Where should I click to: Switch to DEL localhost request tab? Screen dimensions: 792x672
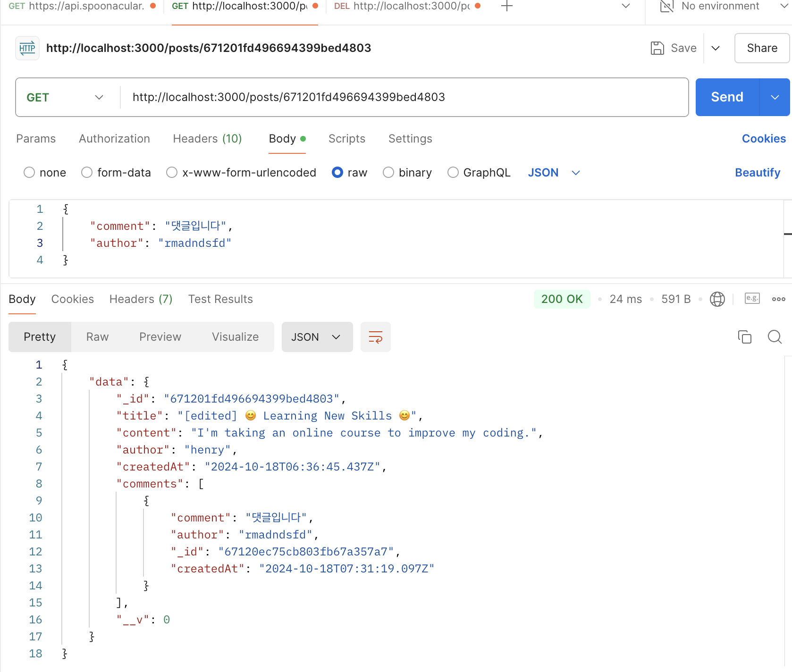click(x=407, y=6)
